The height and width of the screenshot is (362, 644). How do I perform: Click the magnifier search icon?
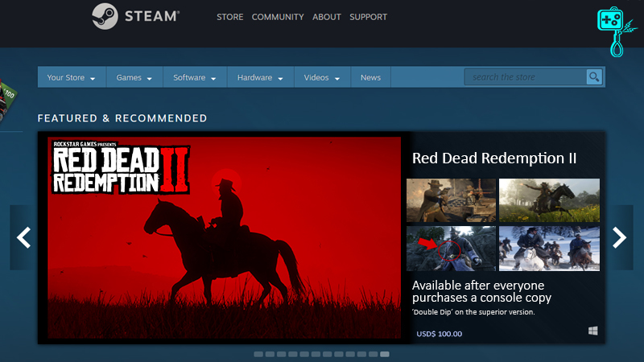[x=594, y=76]
